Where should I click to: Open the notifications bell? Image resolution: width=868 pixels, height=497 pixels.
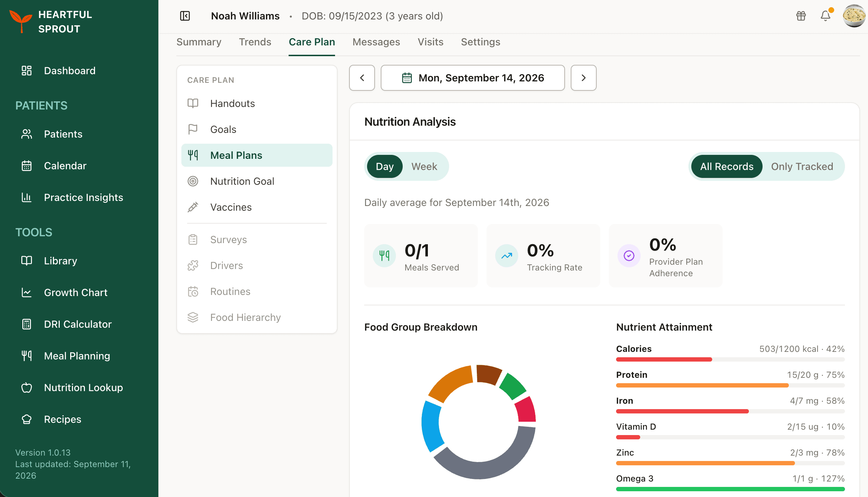tap(826, 16)
